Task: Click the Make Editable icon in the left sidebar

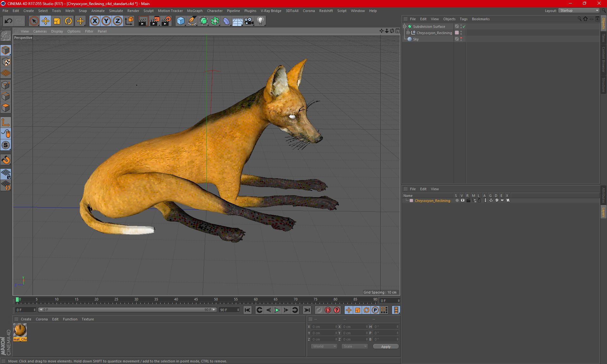Action: 6,35
